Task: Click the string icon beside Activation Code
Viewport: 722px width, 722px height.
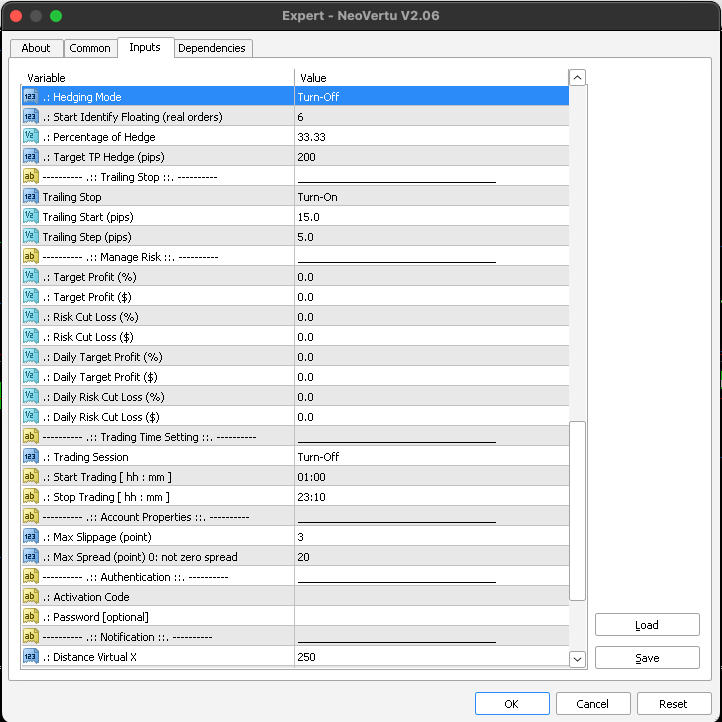Action: [x=30, y=597]
